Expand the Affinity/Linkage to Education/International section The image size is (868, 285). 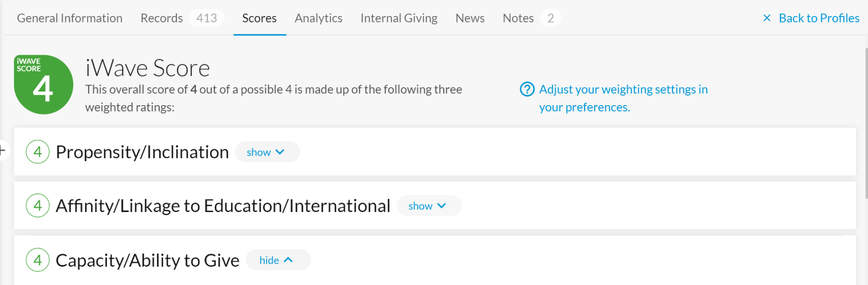click(428, 206)
